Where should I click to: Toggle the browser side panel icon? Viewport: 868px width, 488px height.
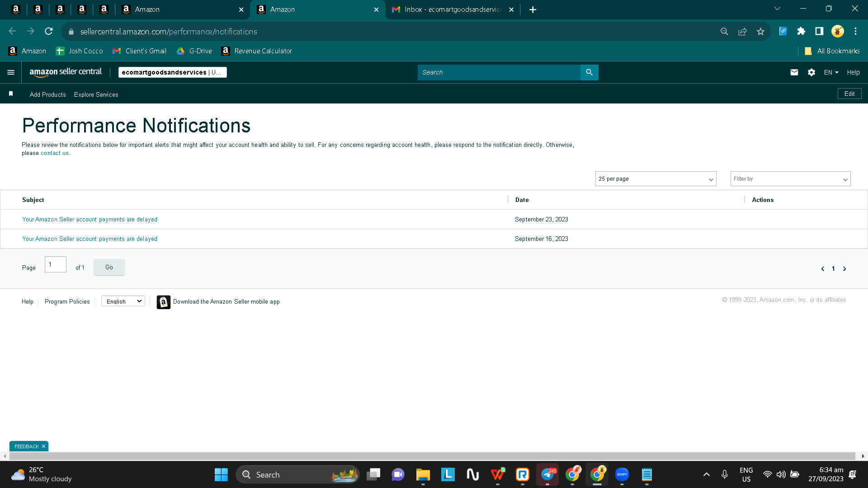pyautogui.click(x=819, y=31)
